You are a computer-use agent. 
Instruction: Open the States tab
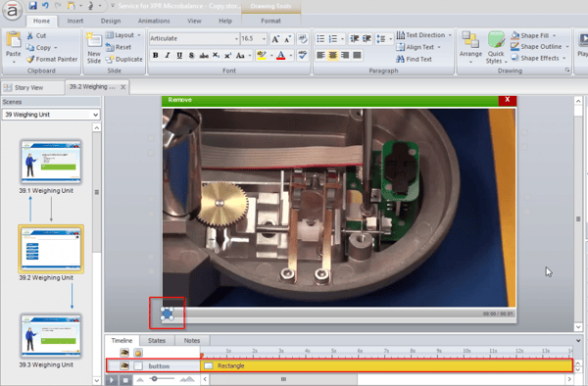157,340
